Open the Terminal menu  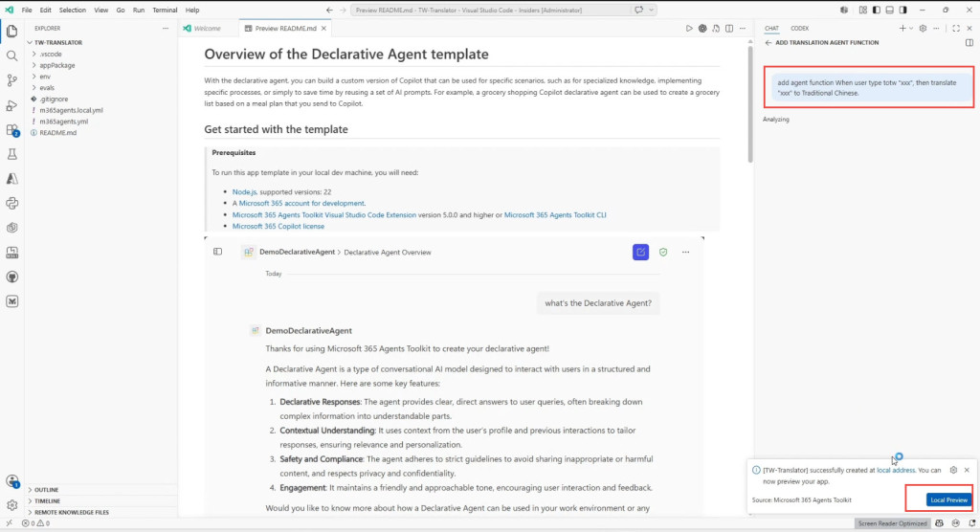pyautogui.click(x=165, y=10)
